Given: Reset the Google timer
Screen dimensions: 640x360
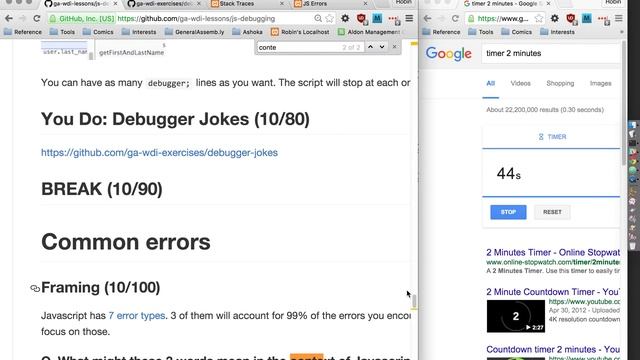Looking at the screenshot, I should click(552, 212).
